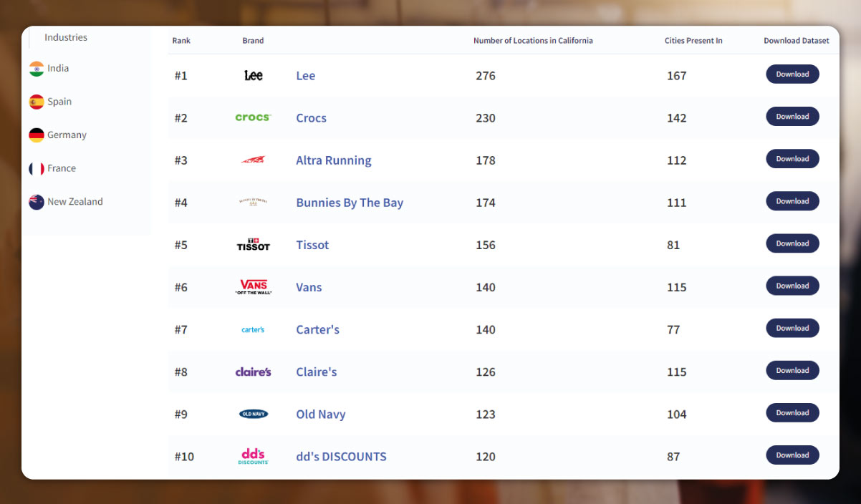Download the Tissot dataset
This screenshot has width=861, height=504.
792,243
